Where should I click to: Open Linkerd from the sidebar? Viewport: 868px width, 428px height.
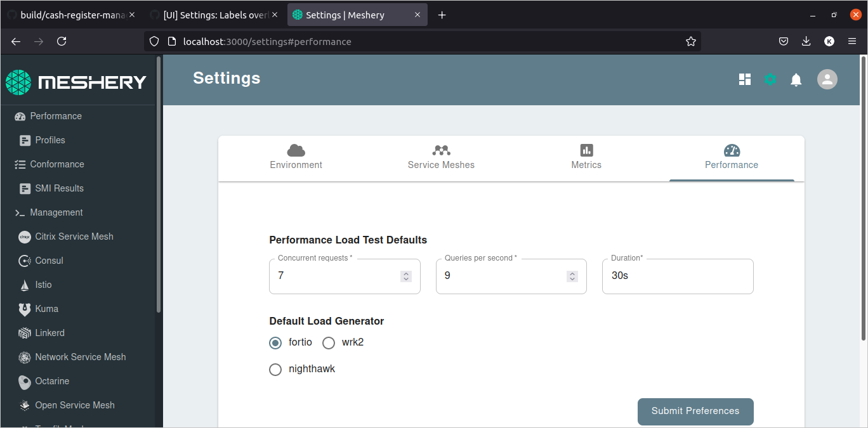click(49, 333)
